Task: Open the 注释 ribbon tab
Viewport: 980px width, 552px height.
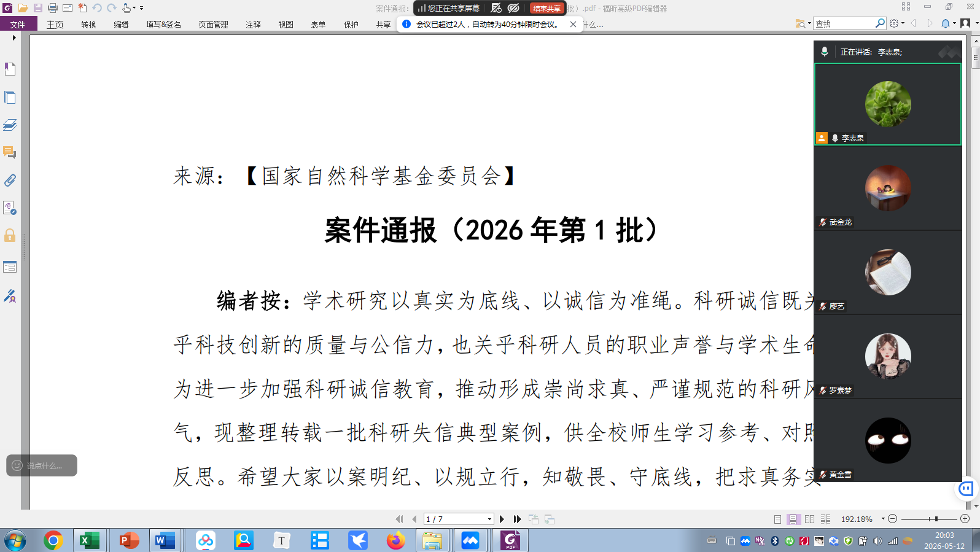Action: pos(253,25)
